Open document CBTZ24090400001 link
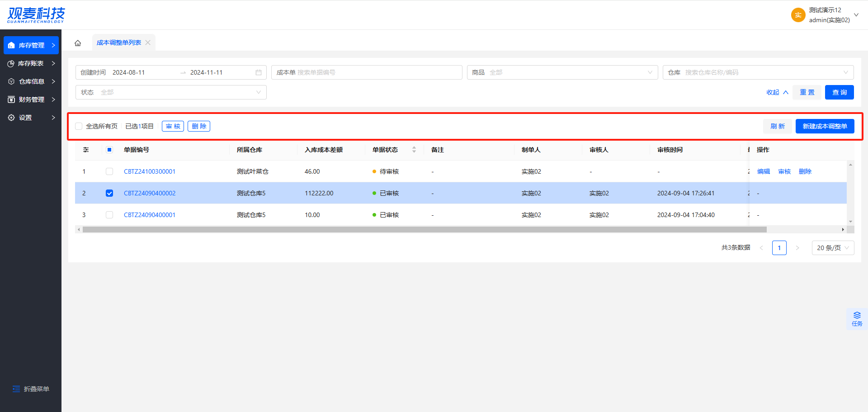868x412 pixels. [150, 215]
